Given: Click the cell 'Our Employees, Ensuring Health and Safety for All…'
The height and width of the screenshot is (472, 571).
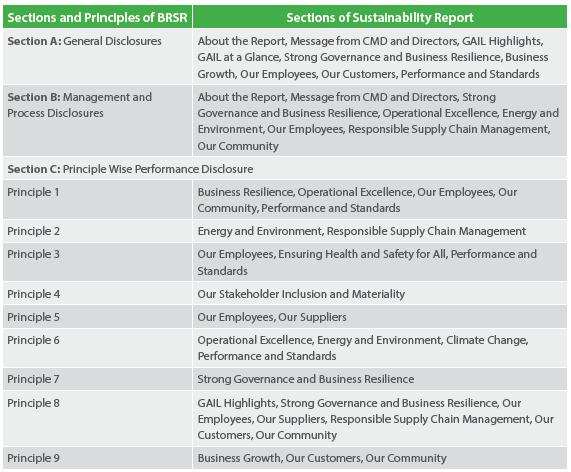Looking at the screenshot, I should pos(380,262).
